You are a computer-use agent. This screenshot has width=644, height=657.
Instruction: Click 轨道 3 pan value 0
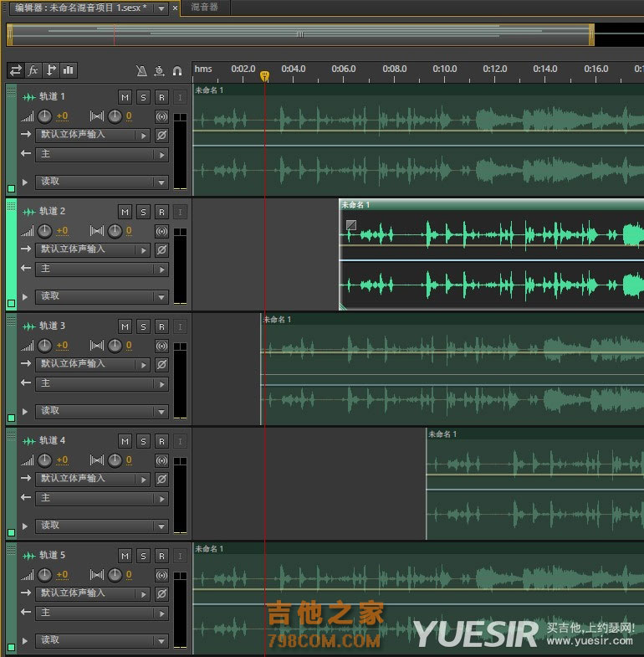coord(129,346)
